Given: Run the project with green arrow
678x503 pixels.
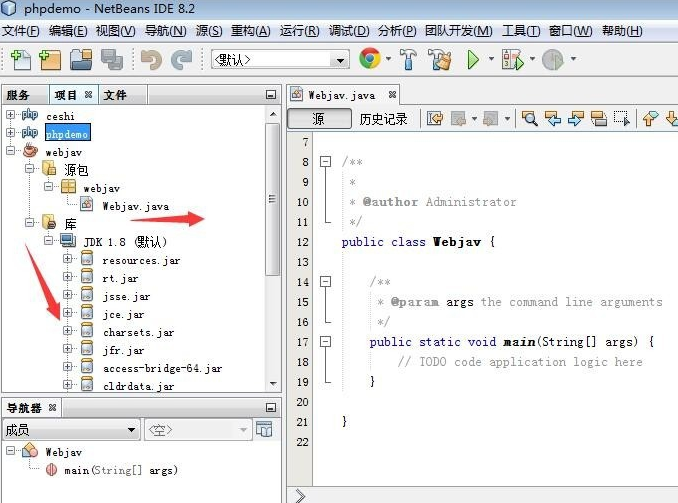Looking at the screenshot, I should [473, 59].
